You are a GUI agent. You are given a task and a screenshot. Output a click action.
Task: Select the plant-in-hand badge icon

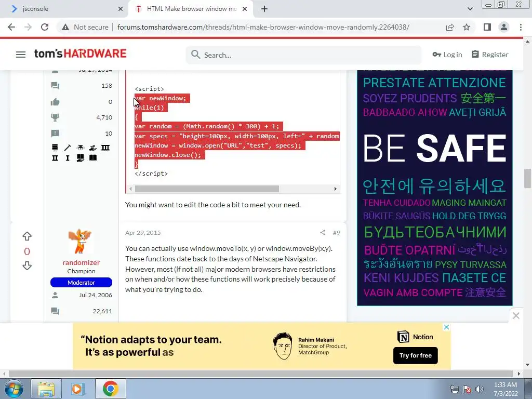93,147
